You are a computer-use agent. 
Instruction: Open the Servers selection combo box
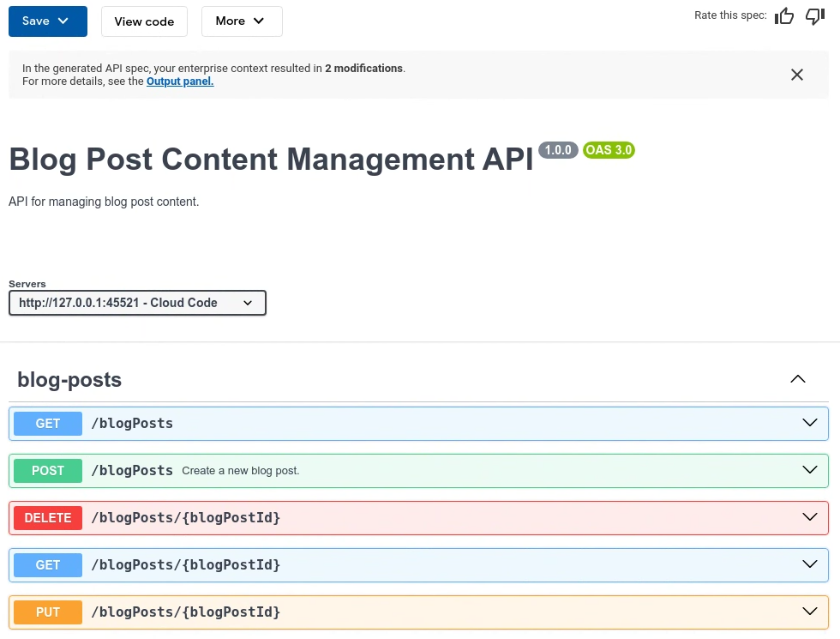pyautogui.click(x=137, y=303)
